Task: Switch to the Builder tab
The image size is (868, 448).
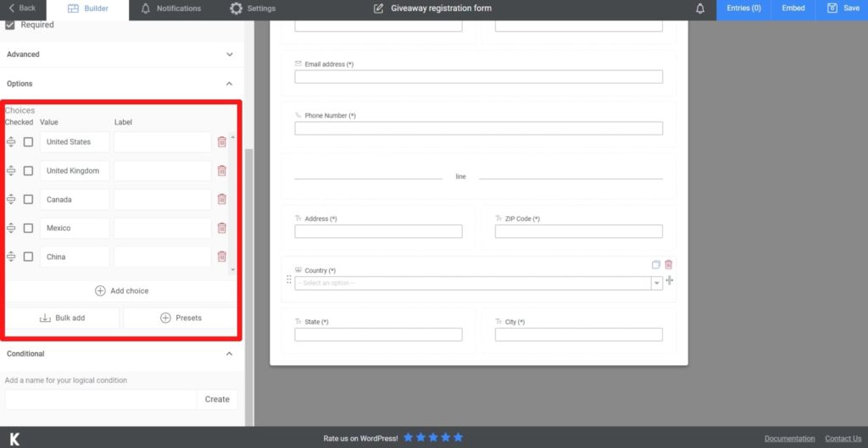Action: click(87, 8)
